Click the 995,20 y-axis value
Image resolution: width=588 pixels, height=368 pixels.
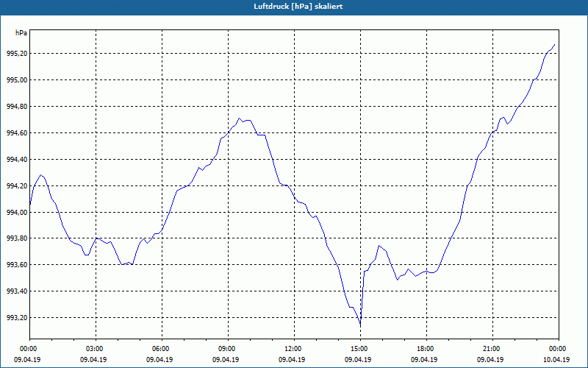coord(17,54)
